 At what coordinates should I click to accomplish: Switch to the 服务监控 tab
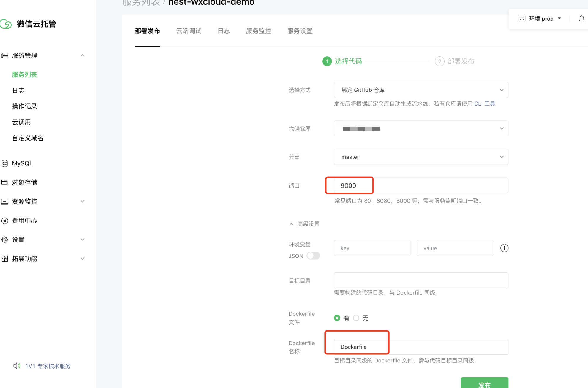coord(258,31)
